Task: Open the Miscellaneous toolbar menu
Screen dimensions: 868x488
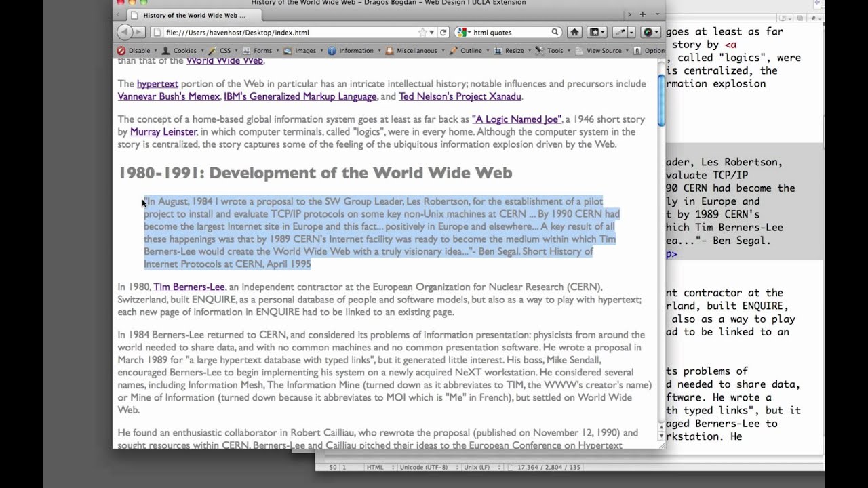Action: (414, 51)
